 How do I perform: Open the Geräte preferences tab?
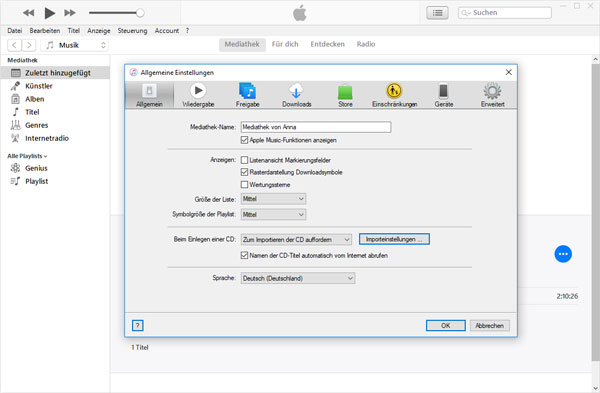[x=443, y=95]
